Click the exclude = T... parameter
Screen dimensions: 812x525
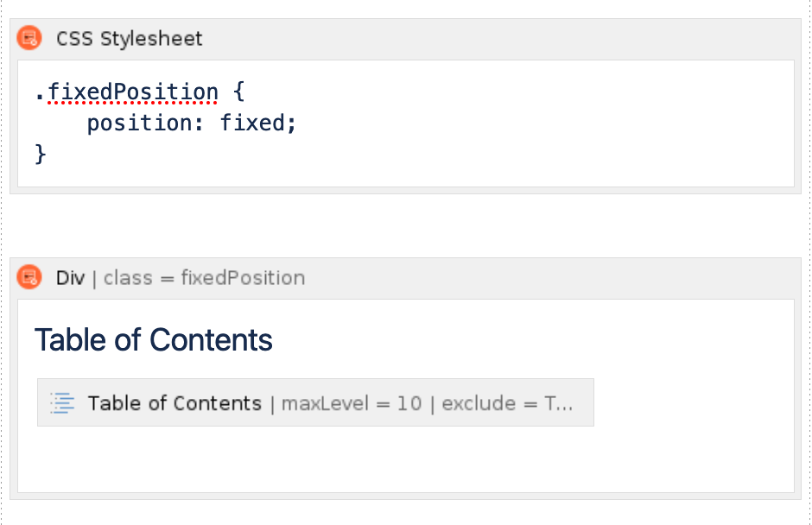[x=508, y=403]
